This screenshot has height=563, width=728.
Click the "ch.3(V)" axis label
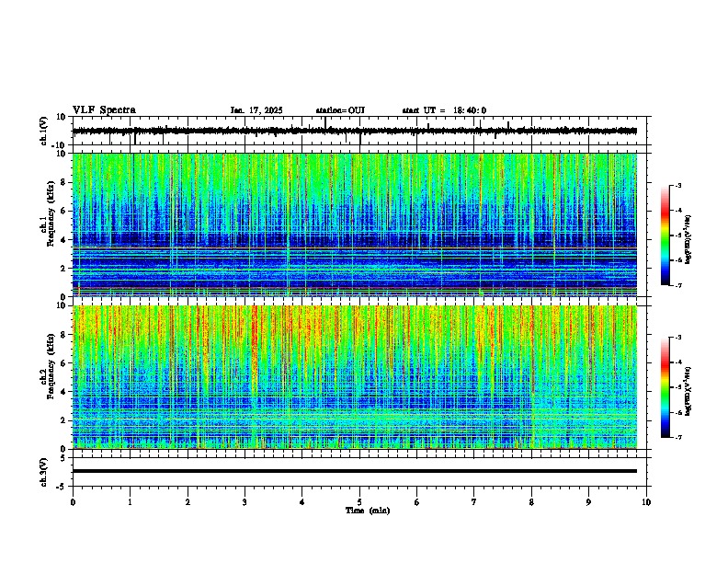coord(44,472)
